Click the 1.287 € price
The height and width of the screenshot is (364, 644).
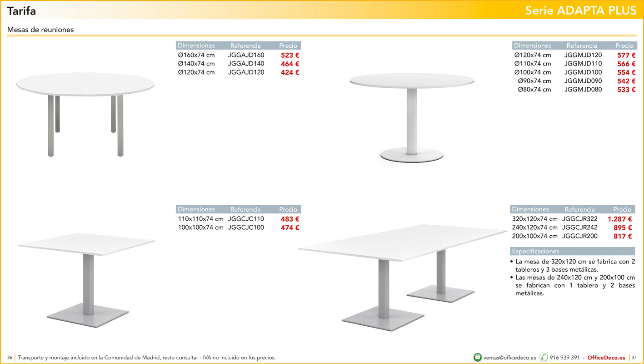[619, 219]
